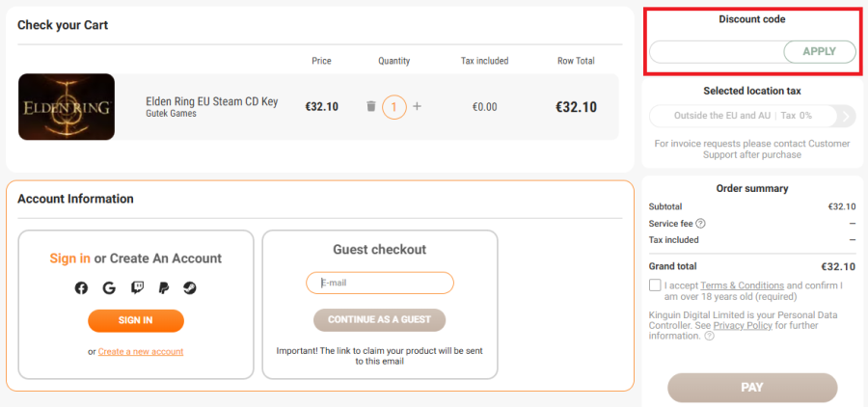
Task: Apply the discount code
Action: click(x=820, y=51)
